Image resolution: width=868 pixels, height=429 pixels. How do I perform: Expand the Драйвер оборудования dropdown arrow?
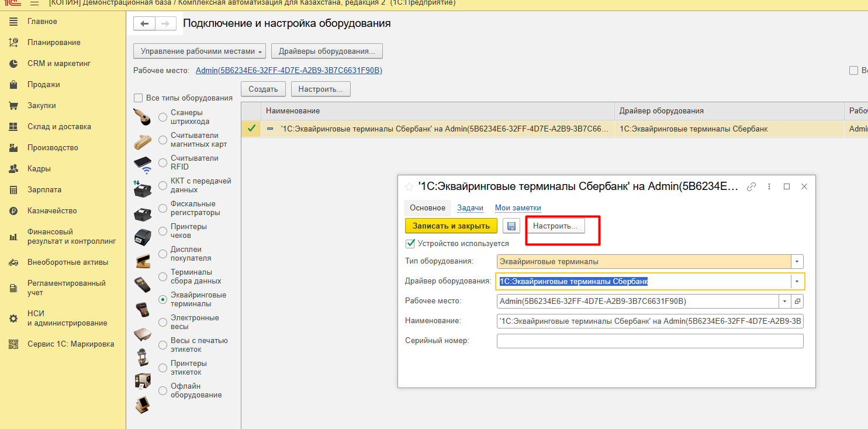[797, 282]
